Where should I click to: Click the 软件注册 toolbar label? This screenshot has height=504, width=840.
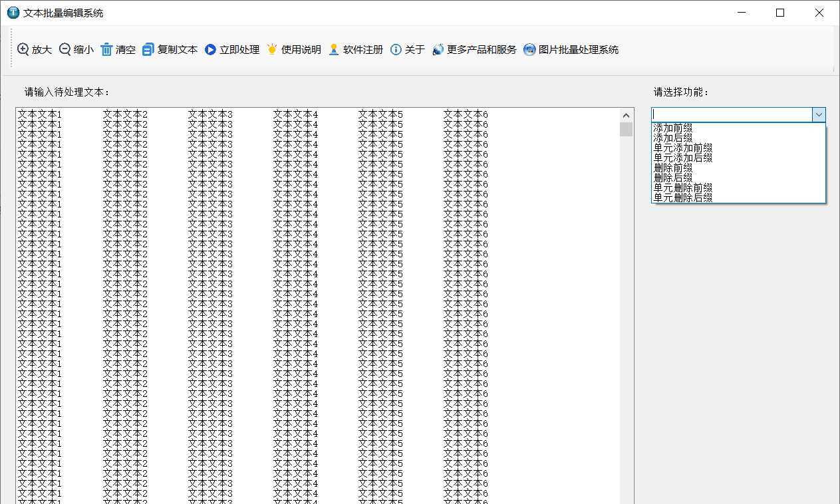point(363,50)
